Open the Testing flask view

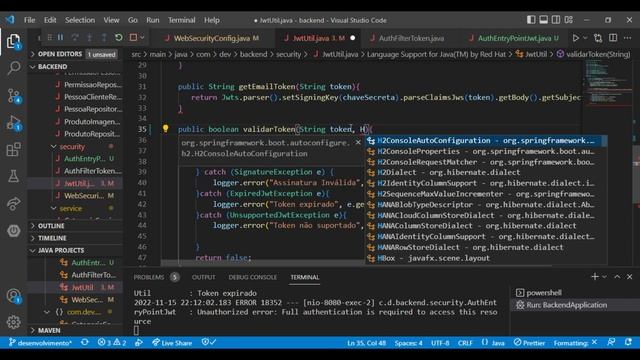tap(13, 176)
